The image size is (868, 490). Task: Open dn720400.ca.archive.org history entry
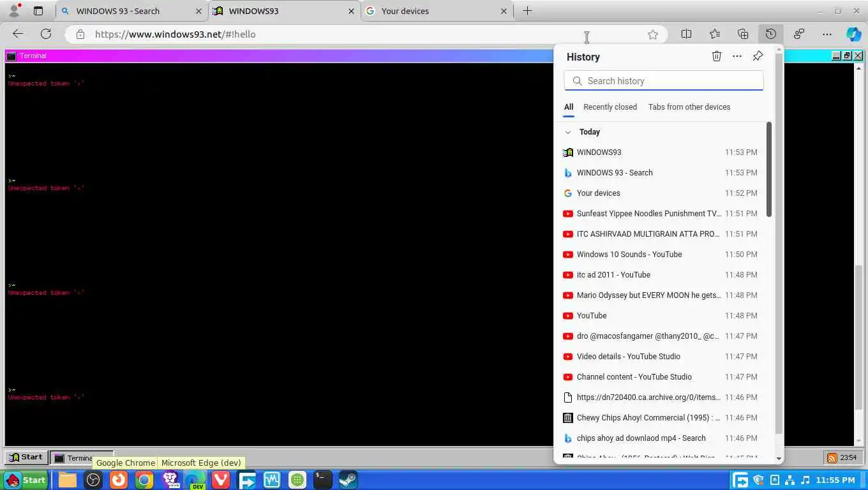tap(660, 397)
